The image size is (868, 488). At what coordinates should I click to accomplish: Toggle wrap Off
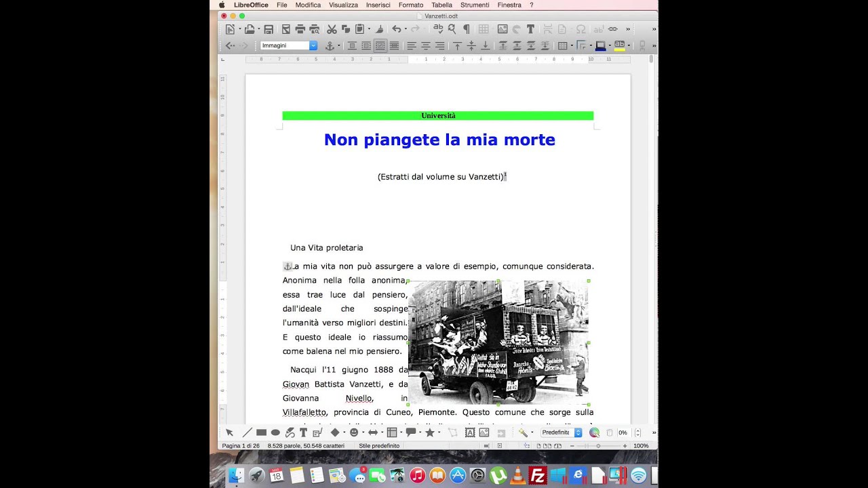[352, 45]
